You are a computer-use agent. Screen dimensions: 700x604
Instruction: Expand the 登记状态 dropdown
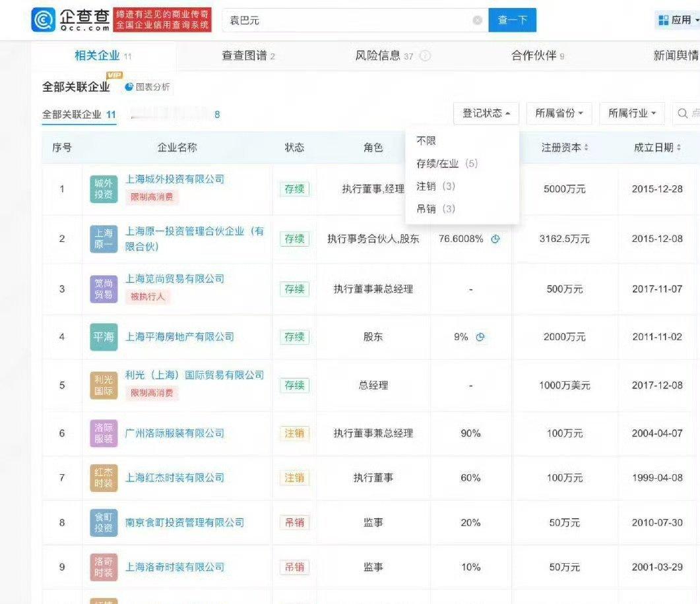(486, 113)
